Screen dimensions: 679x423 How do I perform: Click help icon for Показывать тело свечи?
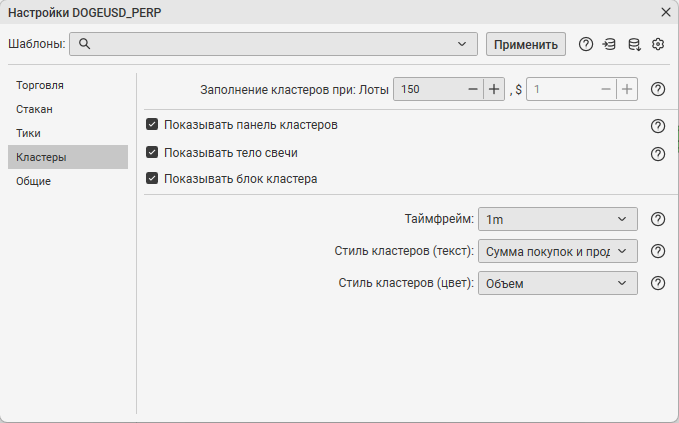coord(658,154)
